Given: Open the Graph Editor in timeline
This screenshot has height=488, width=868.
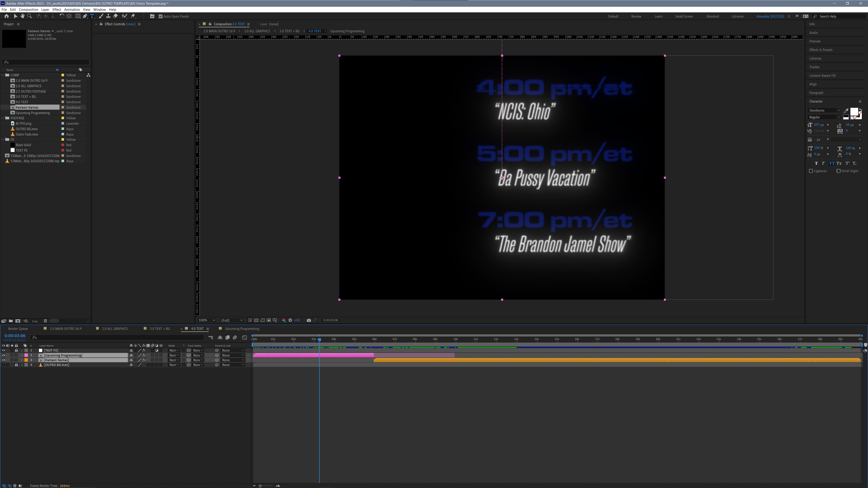Looking at the screenshot, I should click(x=244, y=337).
